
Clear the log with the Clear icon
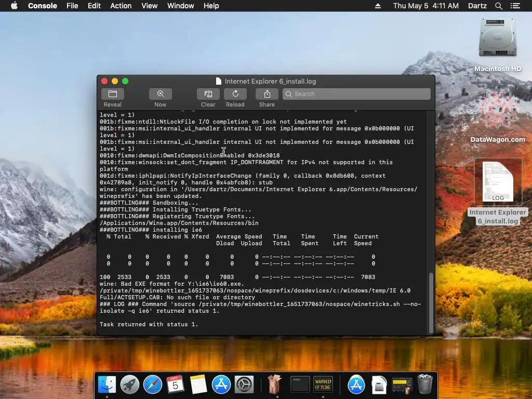208,94
